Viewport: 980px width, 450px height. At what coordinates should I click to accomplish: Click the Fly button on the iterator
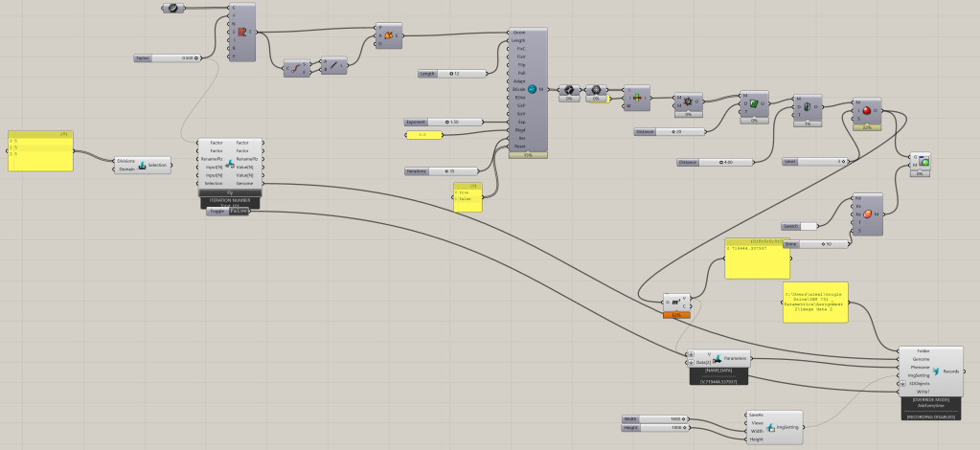pos(230,192)
